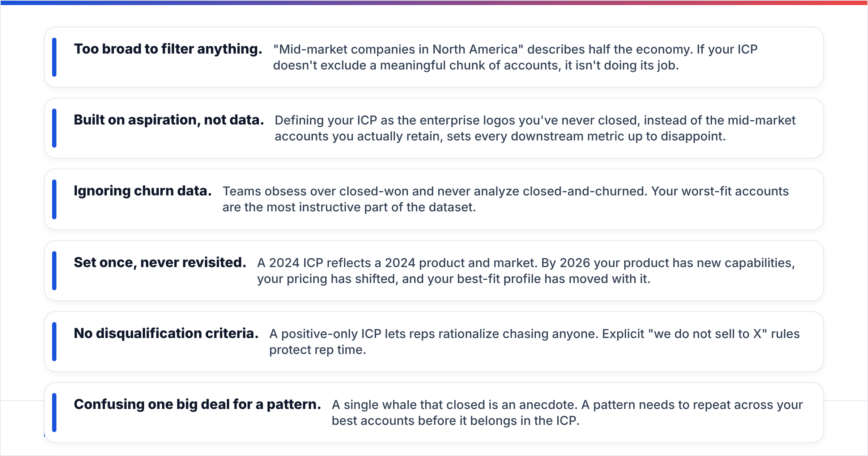The width and height of the screenshot is (868, 456).
Task: Click the "single whale that closed" description text
Action: (567, 413)
